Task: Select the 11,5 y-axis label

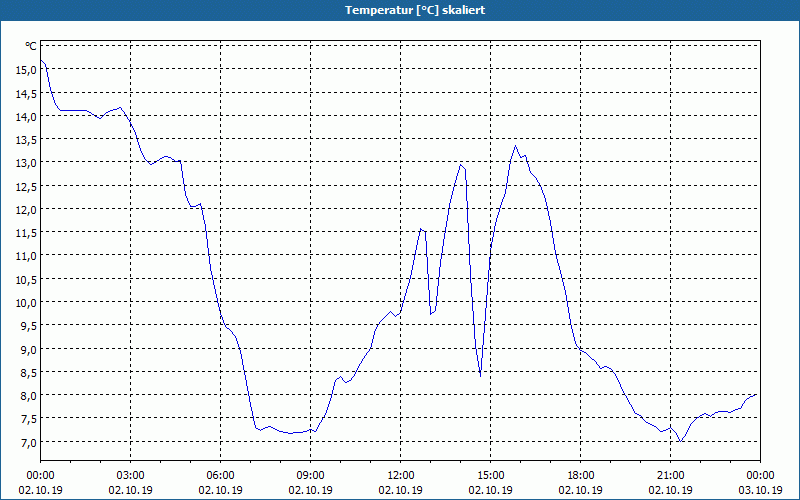Action: pos(26,233)
